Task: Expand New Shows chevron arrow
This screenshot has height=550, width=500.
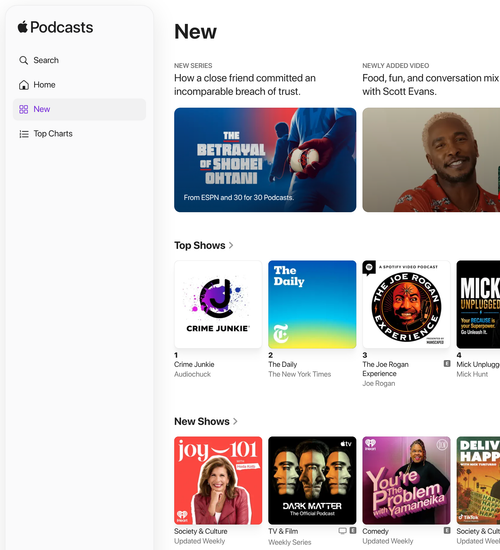Action: (235, 421)
